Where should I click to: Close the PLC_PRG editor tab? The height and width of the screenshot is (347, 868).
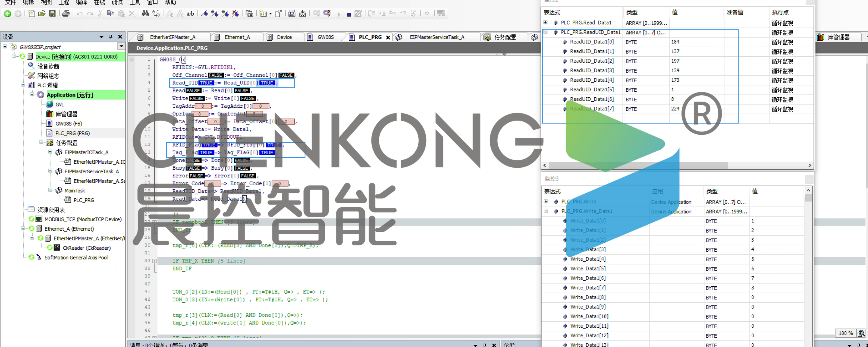(x=388, y=37)
